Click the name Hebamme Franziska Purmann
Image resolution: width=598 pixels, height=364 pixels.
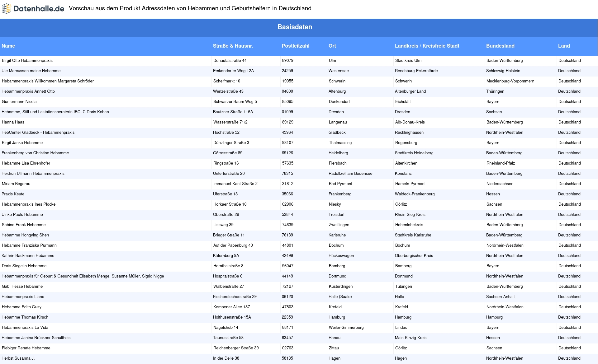click(29, 245)
